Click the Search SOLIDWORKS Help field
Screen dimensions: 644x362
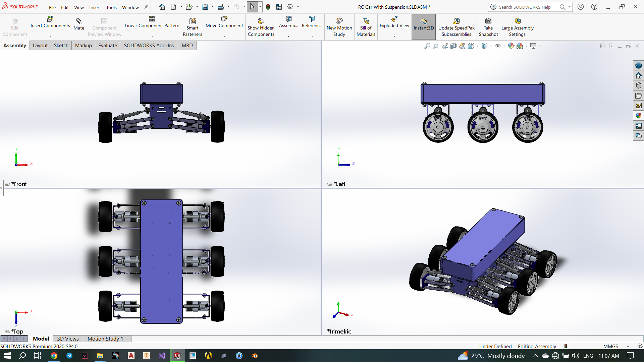[x=525, y=7]
